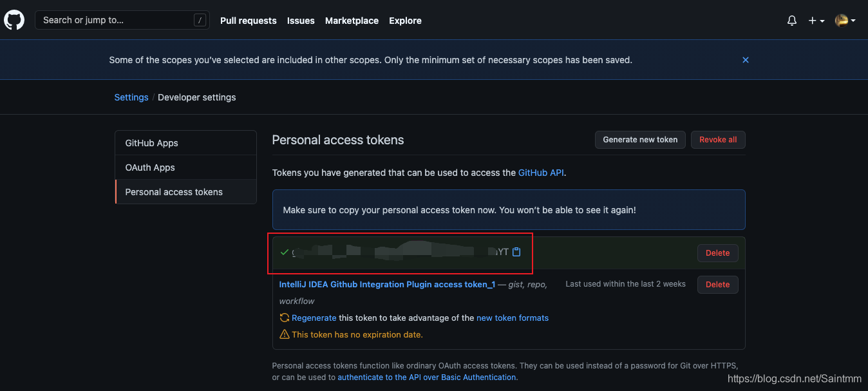
Task: Open the avatar account dropdown
Action: pos(845,20)
